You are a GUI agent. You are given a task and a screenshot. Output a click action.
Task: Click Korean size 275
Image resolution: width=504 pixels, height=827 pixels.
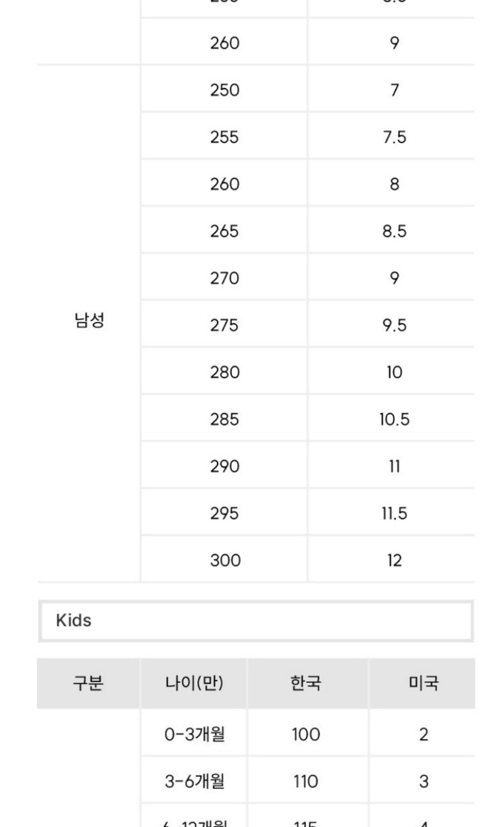tap(224, 326)
